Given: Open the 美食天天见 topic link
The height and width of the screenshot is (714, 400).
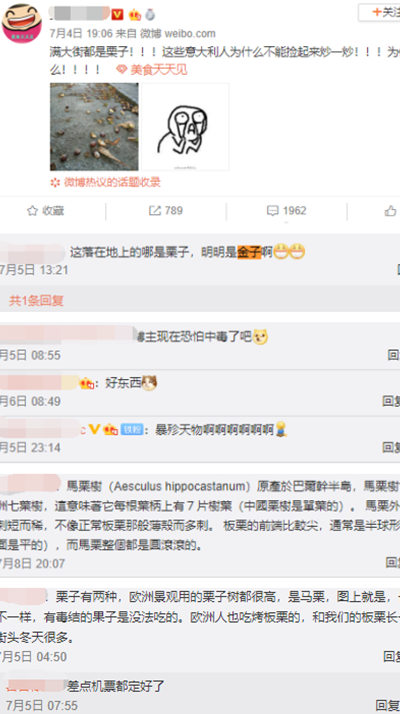Looking at the screenshot, I should pos(152,70).
